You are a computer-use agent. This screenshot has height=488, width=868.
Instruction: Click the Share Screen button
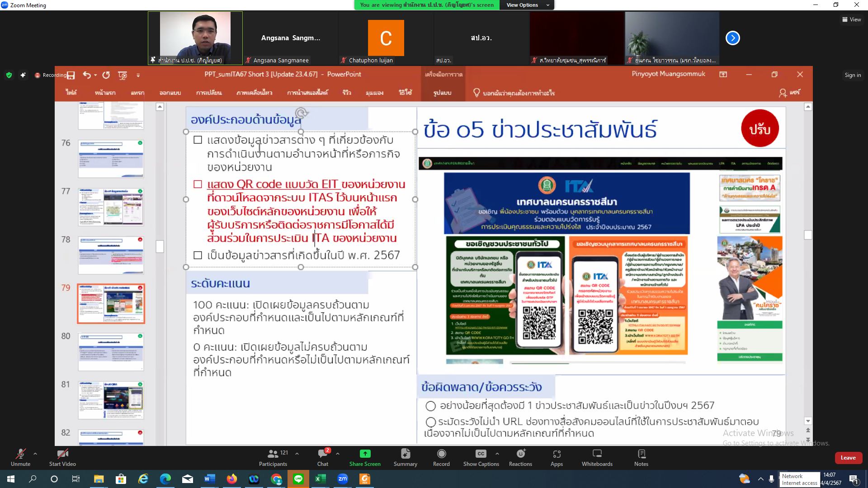point(365,457)
